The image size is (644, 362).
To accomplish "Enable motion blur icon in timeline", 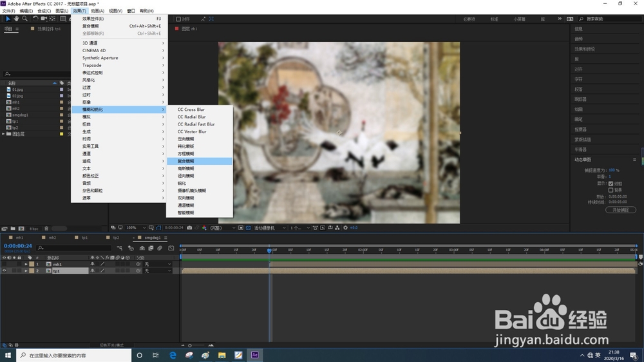I will click(x=160, y=248).
